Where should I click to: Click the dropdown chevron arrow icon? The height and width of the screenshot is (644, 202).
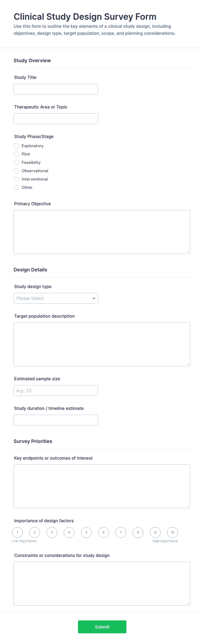(x=94, y=298)
